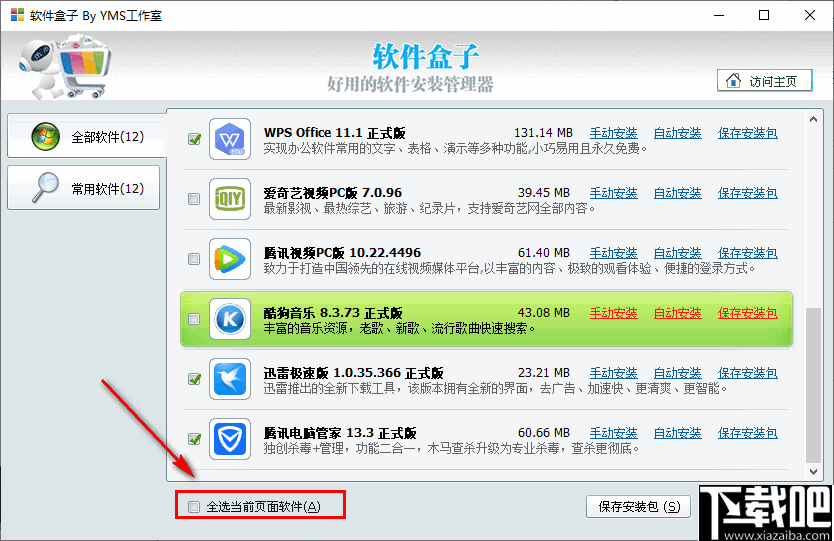Click the 软件盒子 heading text
The height and width of the screenshot is (541, 834).
pos(426,57)
